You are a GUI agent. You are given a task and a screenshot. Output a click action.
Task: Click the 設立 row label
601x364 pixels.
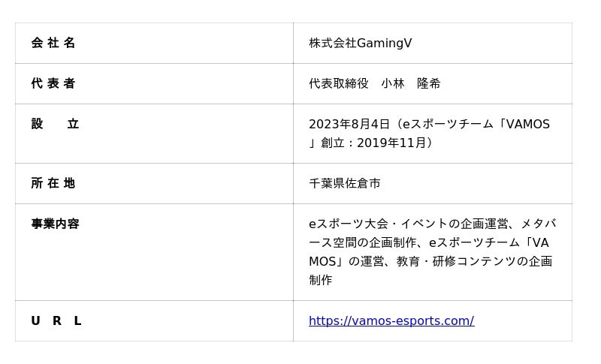(55, 124)
